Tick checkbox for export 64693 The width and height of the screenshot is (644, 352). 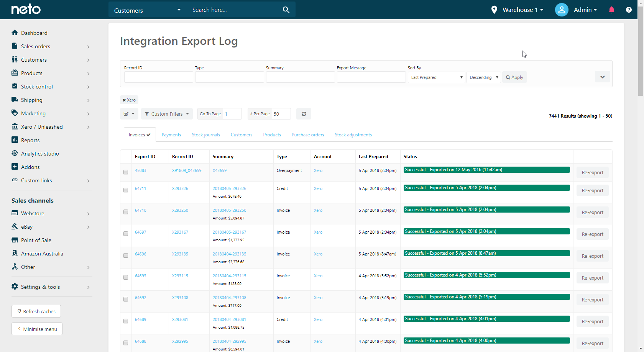(x=126, y=278)
